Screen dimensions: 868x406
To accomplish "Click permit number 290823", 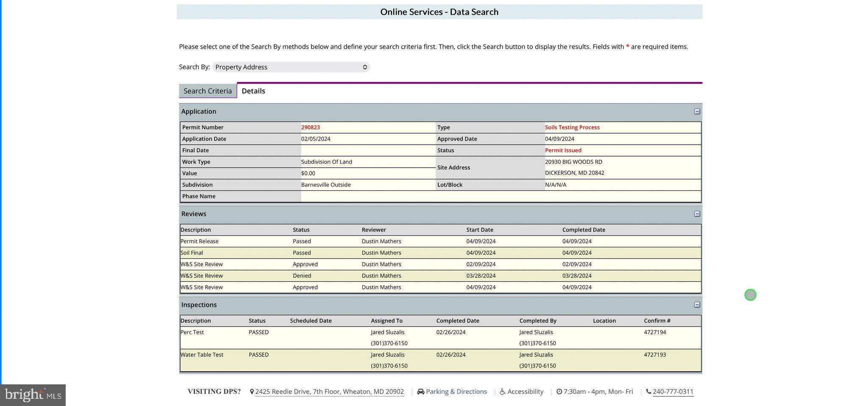I will [x=311, y=128].
